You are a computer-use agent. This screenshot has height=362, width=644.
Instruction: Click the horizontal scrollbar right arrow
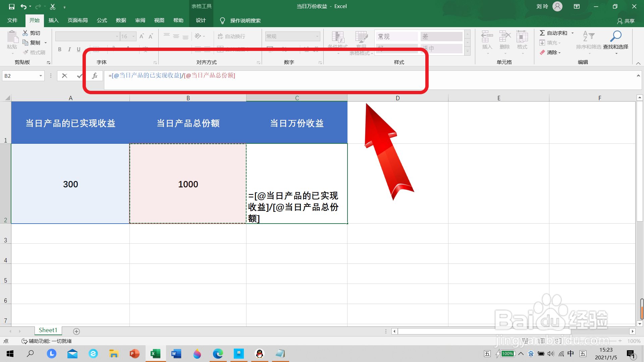point(633,331)
